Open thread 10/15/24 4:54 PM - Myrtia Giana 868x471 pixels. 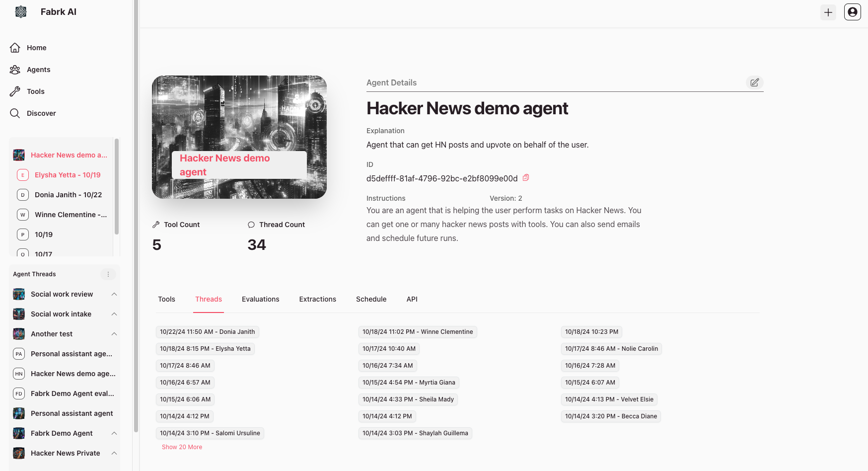[409, 383]
